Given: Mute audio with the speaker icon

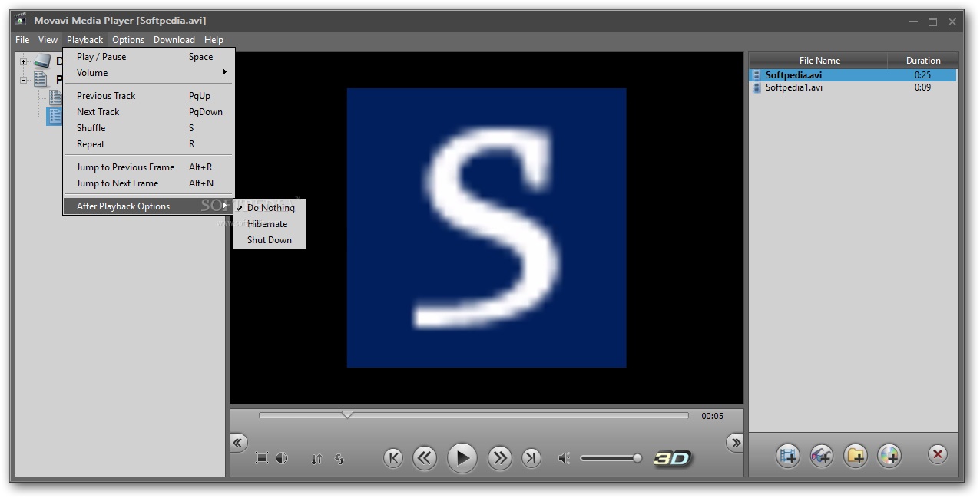Looking at the screenshot, I should tap(564, 458).
